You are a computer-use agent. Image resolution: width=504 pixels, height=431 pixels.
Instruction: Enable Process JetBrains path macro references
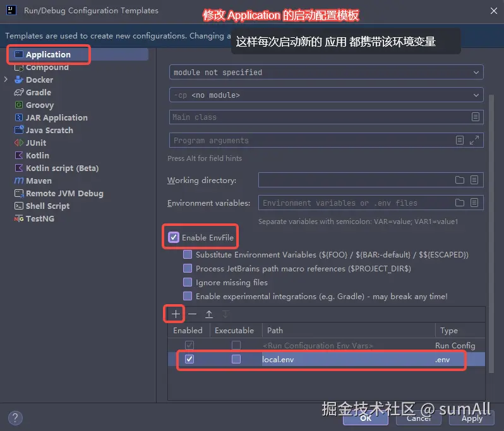(x=188, y=268)
